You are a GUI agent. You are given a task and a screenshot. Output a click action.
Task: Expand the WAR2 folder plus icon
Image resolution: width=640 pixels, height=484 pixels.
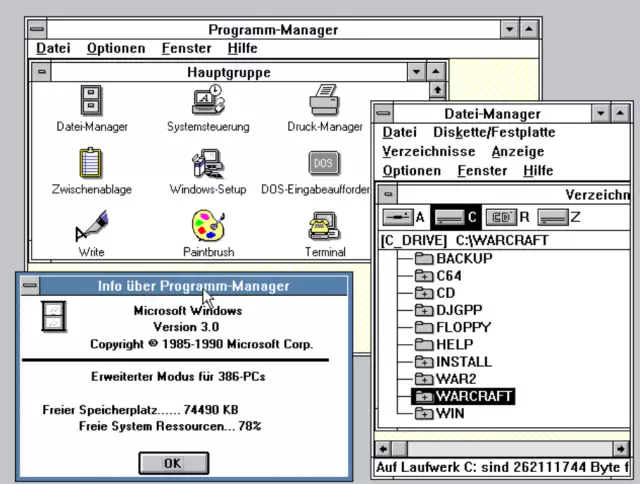424,379
